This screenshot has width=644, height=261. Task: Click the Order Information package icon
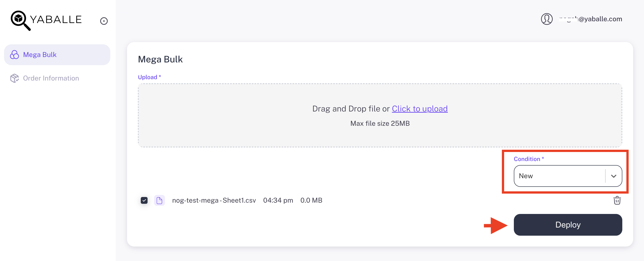click(14, 78)
